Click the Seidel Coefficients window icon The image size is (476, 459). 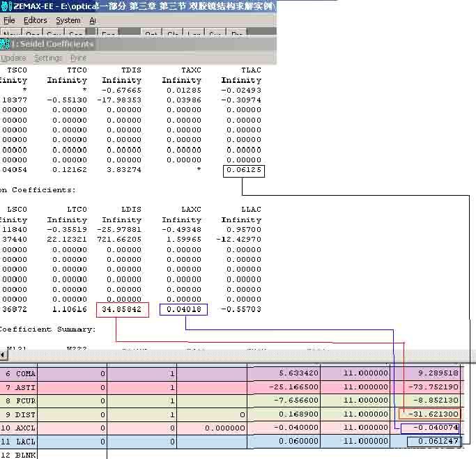pyautogui.click(x=5, y=45)
